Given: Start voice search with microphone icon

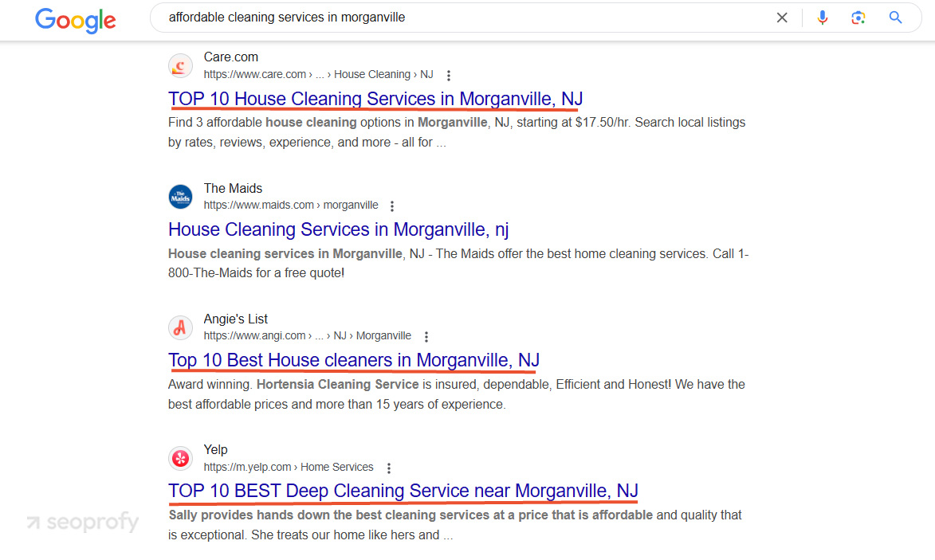Looking at the screenshot, I should pos(823,18).
